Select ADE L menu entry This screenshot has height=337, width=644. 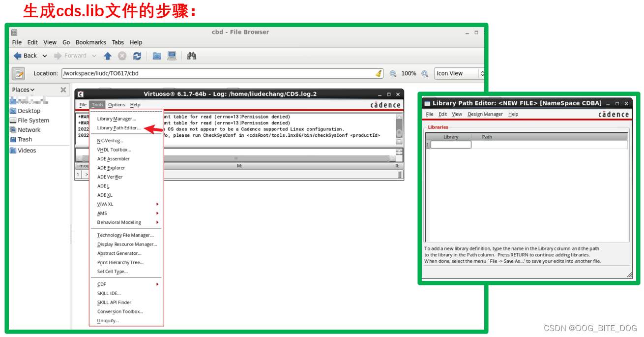pos(103,186)
